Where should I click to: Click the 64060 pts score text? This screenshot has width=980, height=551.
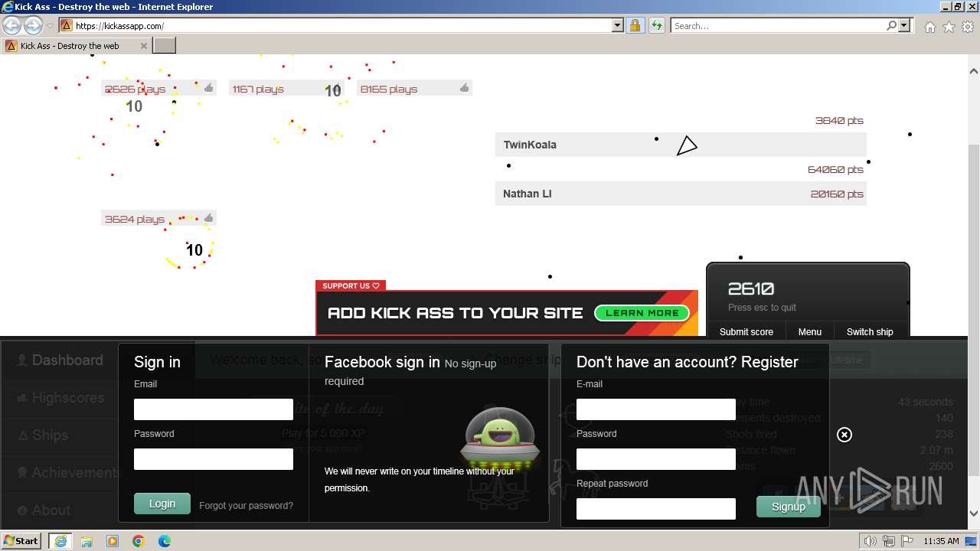[835, 170]
